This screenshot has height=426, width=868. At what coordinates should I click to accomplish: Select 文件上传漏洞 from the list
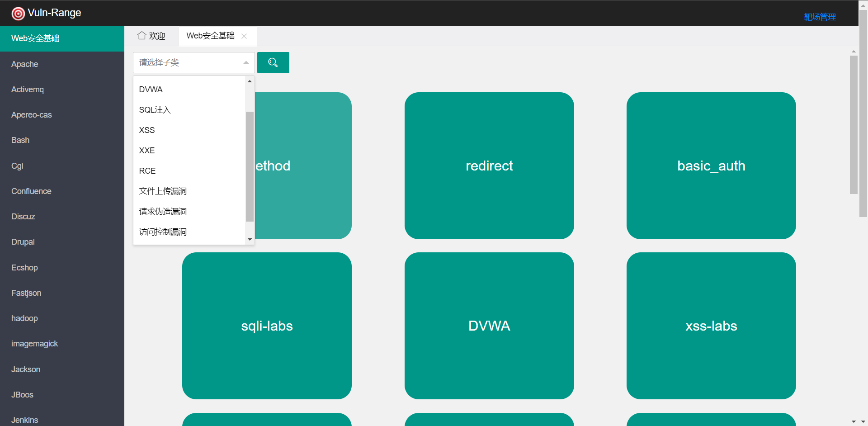(163, 191)
